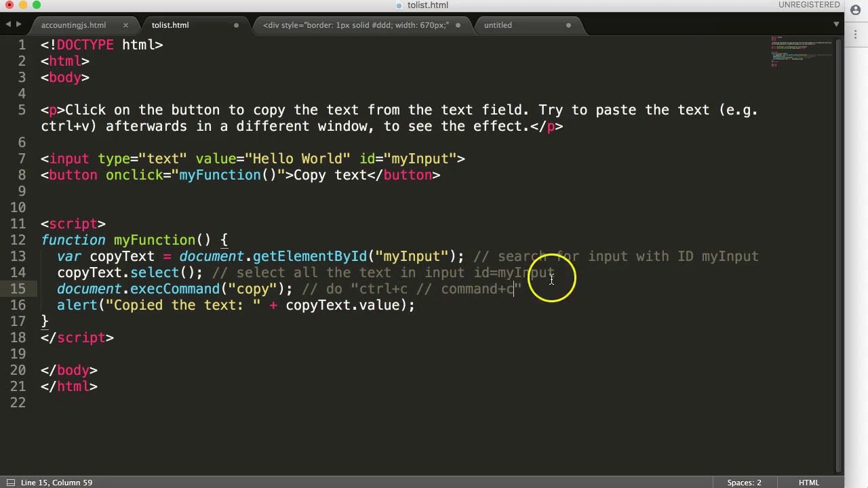Image resolution: width=868 pixels, height=488 pixels.
Task: Switch to the accountingjs.html tab
Action: [73, 25]
